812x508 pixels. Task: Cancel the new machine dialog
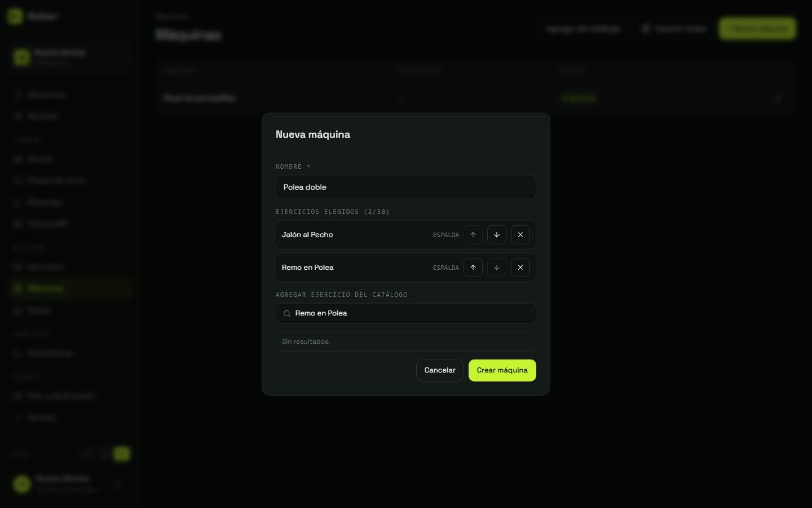coord(440,370)
